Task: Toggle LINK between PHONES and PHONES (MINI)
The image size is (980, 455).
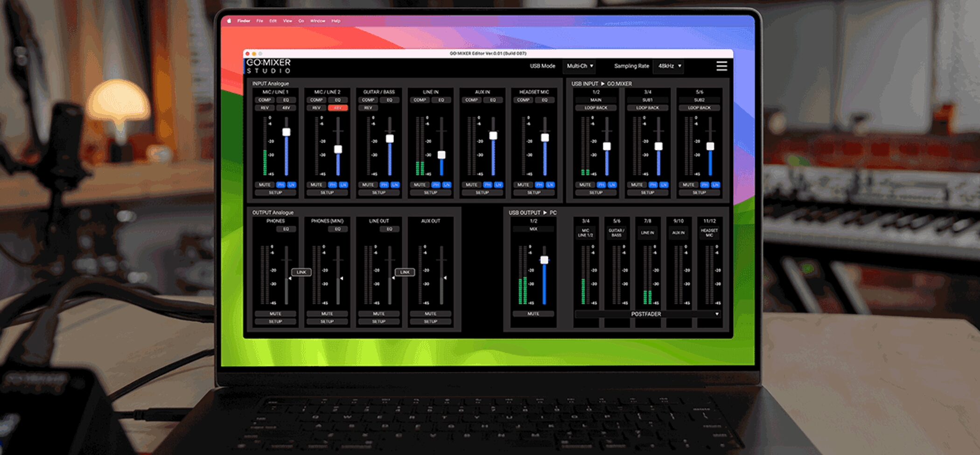Action: [301, 272]
